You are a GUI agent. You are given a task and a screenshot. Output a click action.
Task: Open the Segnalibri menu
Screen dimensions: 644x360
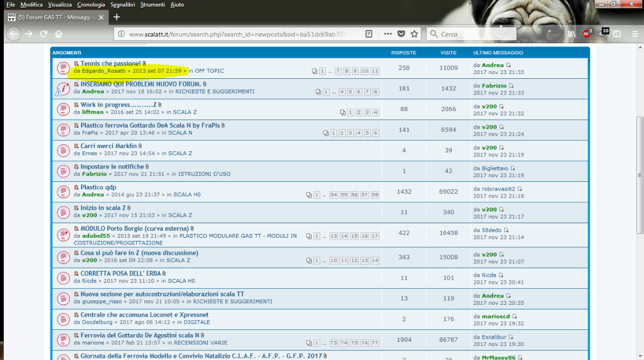click(123, 4)
